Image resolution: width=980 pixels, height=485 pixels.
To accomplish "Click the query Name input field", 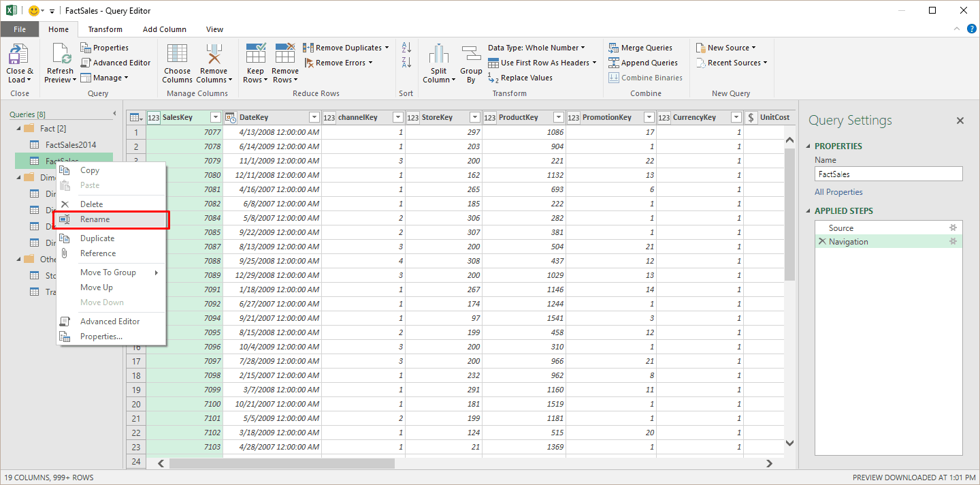I will pyautogui.click(x=889, y=174).
